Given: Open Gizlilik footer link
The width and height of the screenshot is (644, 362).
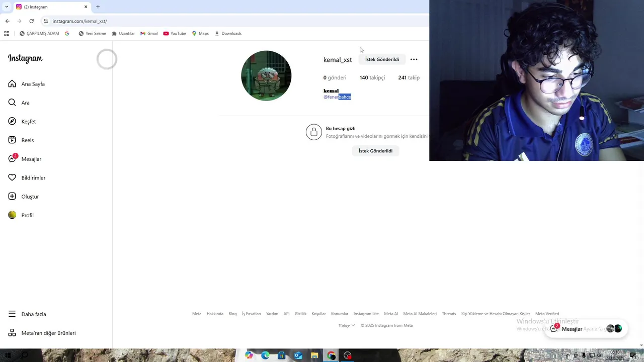Looking at the screenshot, I should coord(300,314).
